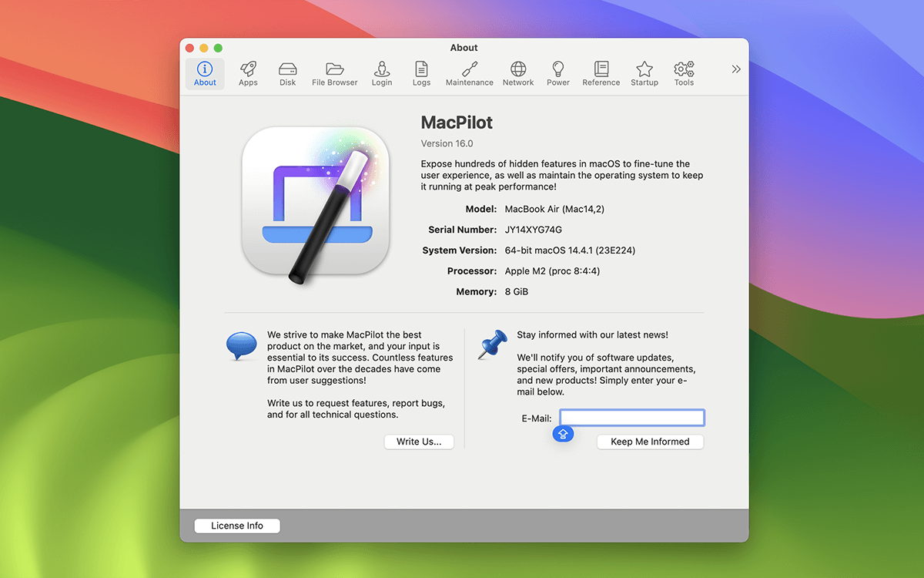Open the File Browser section

click(x=335, y=74)
